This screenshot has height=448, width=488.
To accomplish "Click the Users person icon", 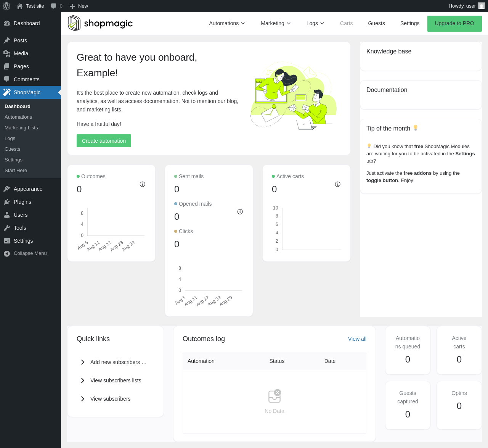I will click(x=7, y=215).
